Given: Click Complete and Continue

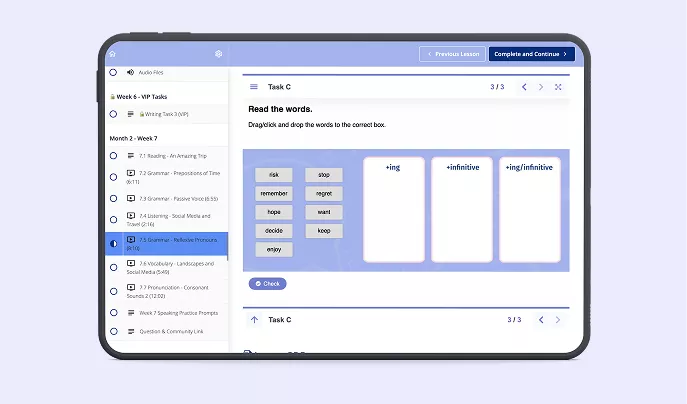Looking at the screenshot, I should pos(531,54).
